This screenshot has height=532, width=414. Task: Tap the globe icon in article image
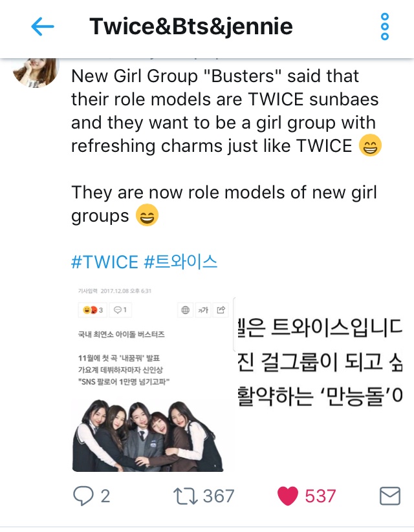[186, 310]
